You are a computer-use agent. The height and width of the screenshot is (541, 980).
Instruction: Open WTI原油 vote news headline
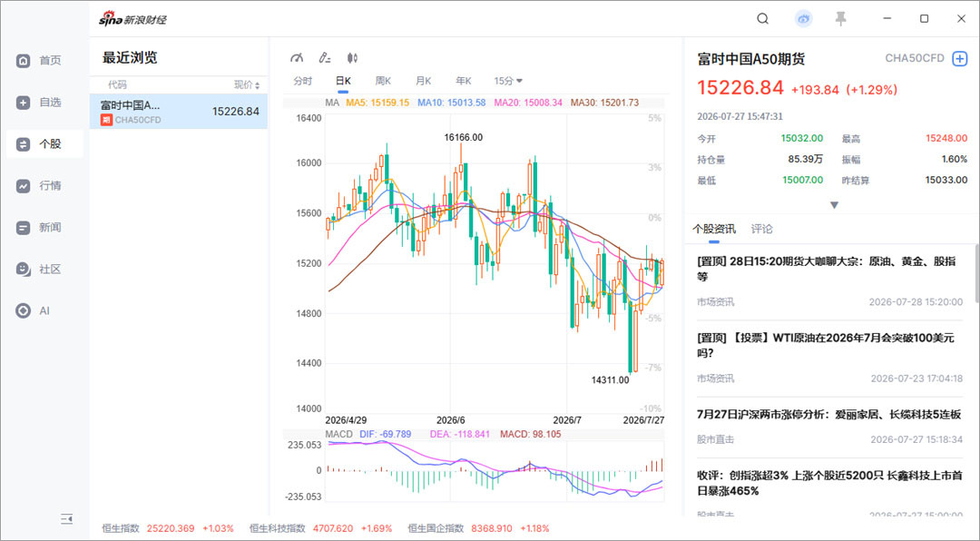pyautogui.click(x=826, y=345)
